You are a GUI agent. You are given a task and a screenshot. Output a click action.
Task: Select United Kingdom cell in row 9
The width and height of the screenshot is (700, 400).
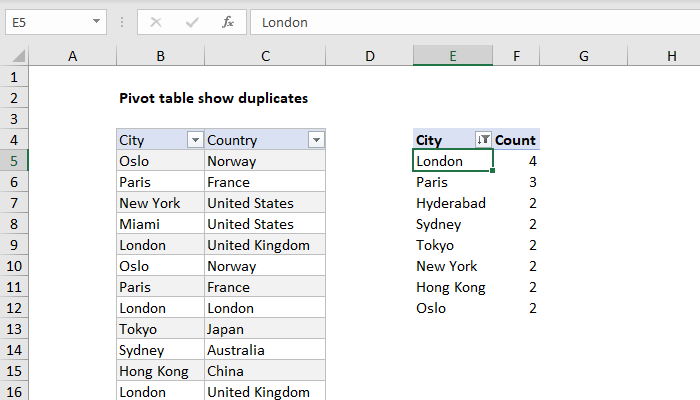point(265,245)
